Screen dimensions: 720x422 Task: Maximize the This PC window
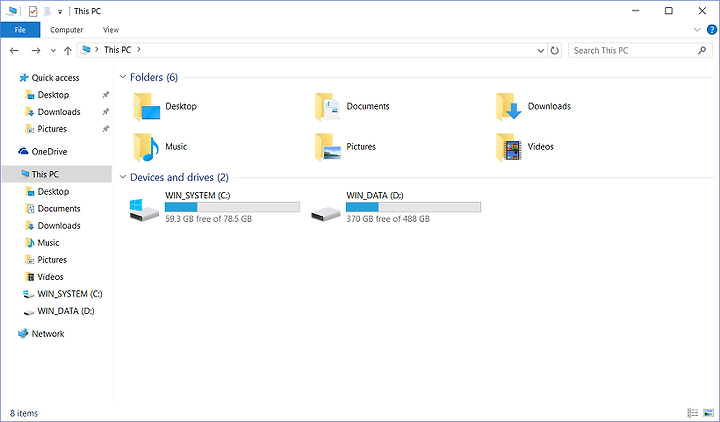pos(669,11)
